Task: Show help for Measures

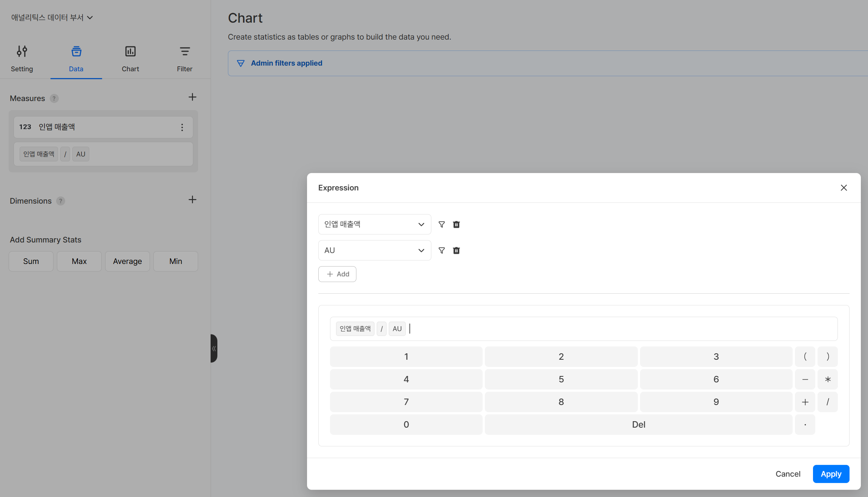Action: (x=54, y=98)
